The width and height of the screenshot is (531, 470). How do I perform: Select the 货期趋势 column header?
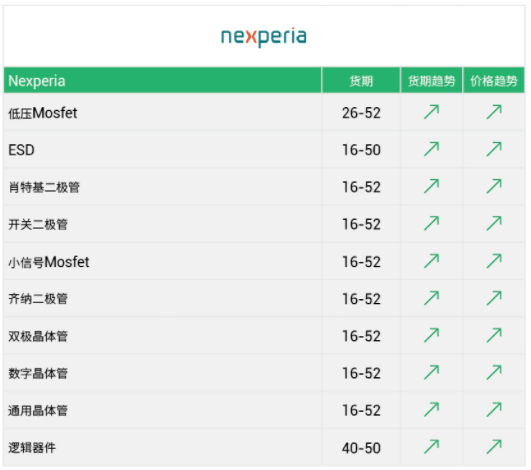pos(431,81)
